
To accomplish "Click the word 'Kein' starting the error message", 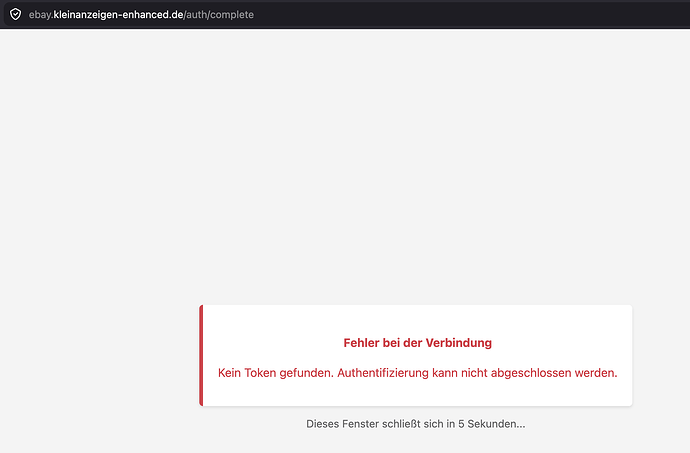I will (x=230, y=373).
